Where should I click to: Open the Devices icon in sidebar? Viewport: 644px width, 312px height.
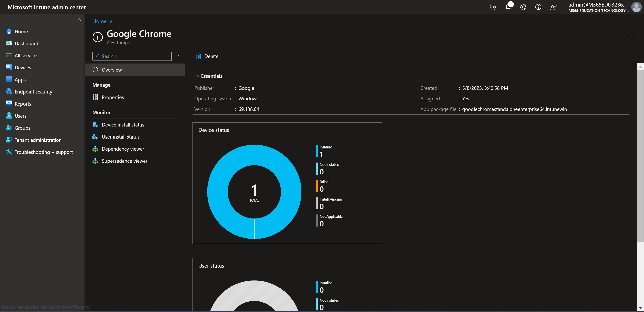pyautogui.click(x=9, y=67)
